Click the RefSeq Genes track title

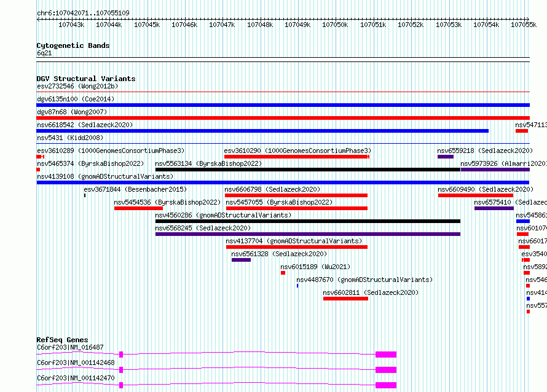[x=63, y=340]
